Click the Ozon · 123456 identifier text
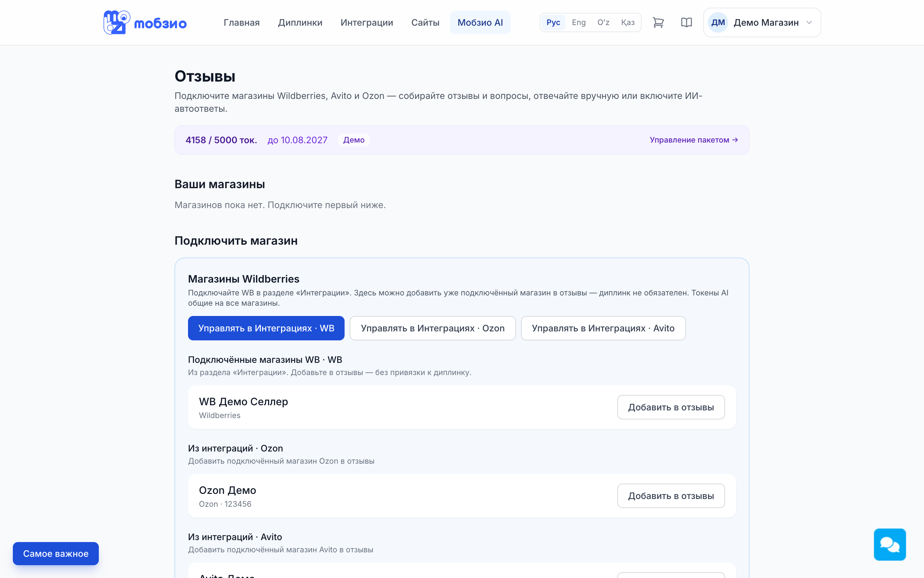This screenshot has width=924, height=578. [x=225, y=504]
